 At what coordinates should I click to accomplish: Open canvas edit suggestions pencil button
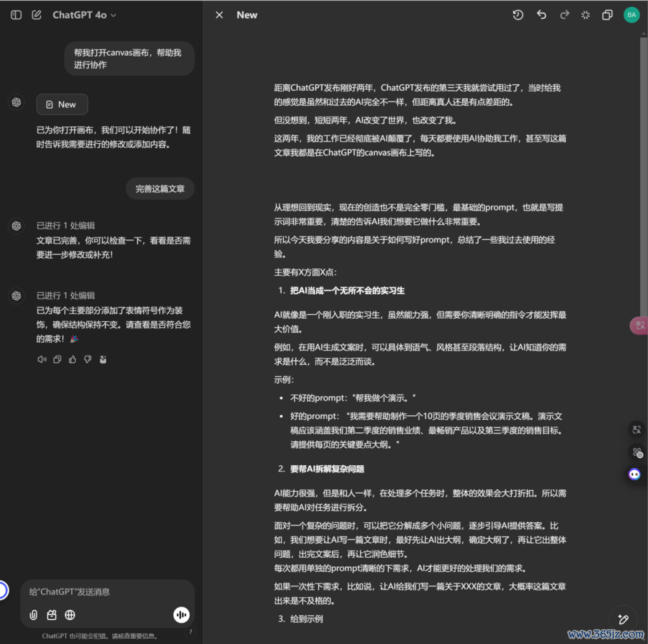point(623,619)
